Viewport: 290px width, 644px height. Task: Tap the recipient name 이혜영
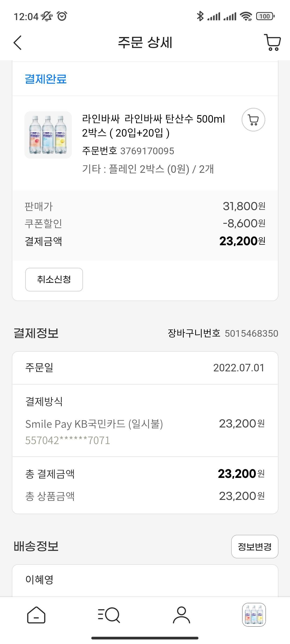[x=39, y=579]
